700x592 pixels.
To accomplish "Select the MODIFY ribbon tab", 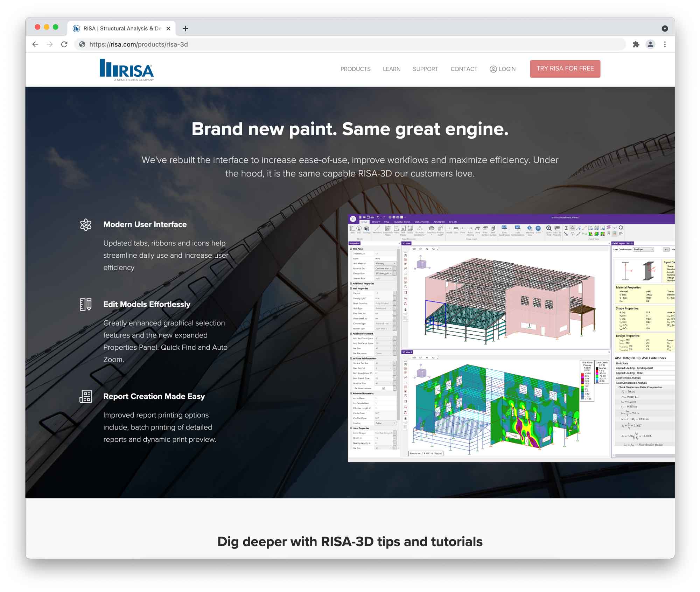I will point(376,222).
